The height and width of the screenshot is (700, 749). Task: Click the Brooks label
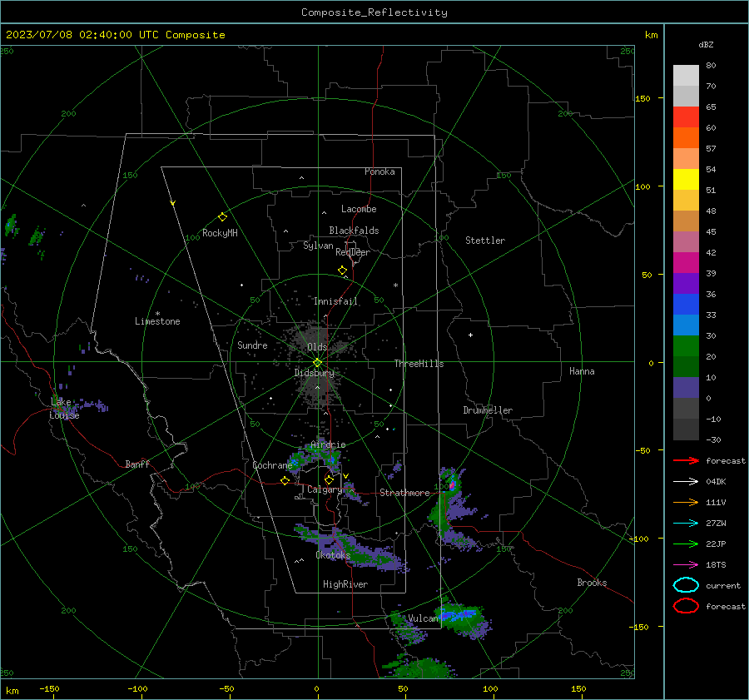click(592, 583)
